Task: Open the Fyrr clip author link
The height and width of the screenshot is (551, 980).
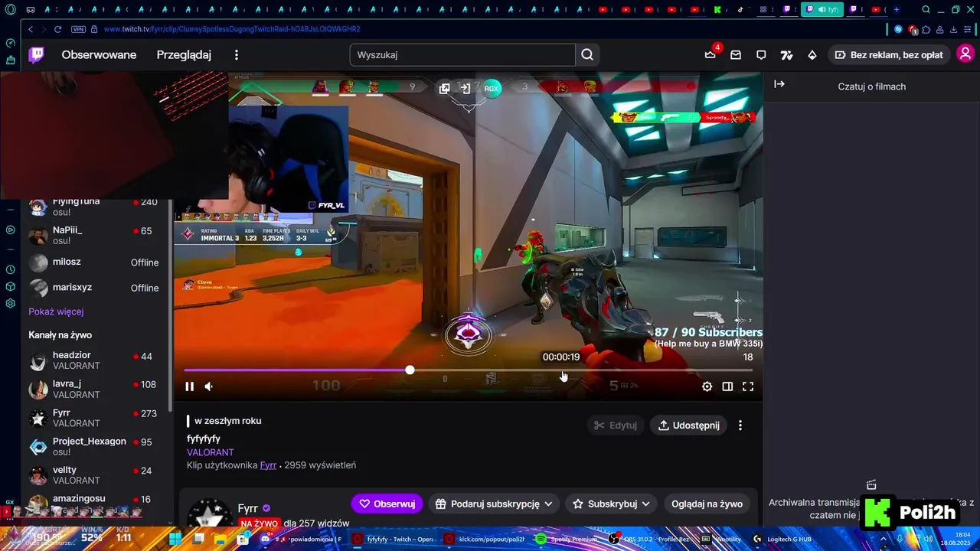Action: point(268,465)
